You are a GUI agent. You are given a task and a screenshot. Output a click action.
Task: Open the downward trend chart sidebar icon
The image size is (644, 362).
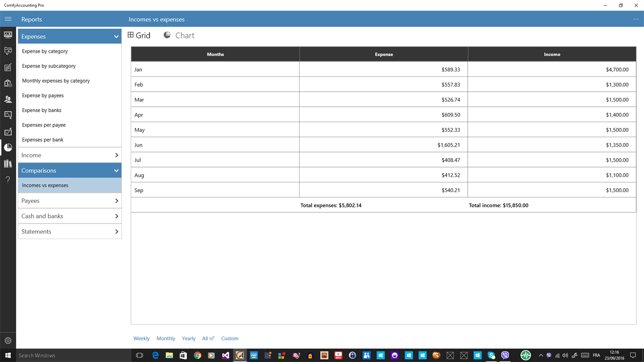(x=8, y=115)
